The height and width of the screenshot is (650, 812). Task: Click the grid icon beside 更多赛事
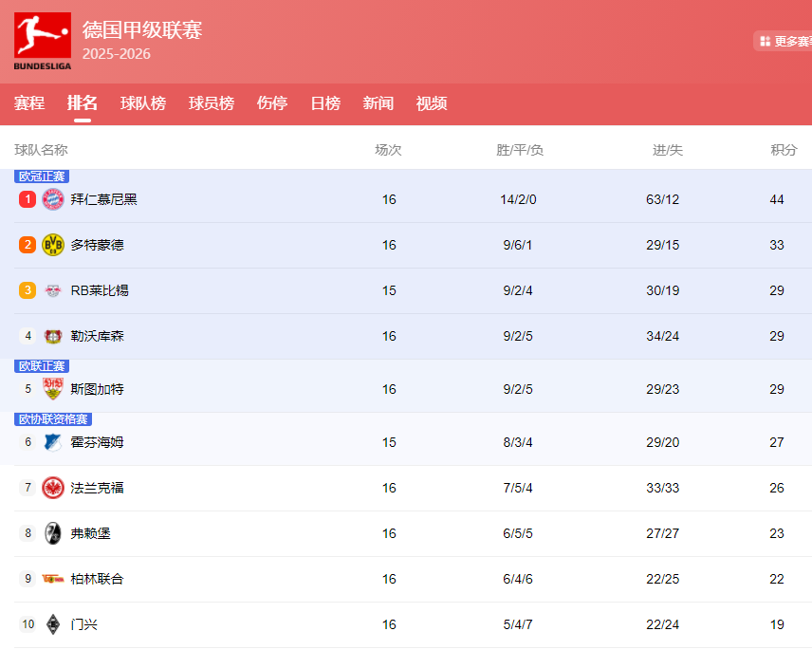(x=765, y=42)
